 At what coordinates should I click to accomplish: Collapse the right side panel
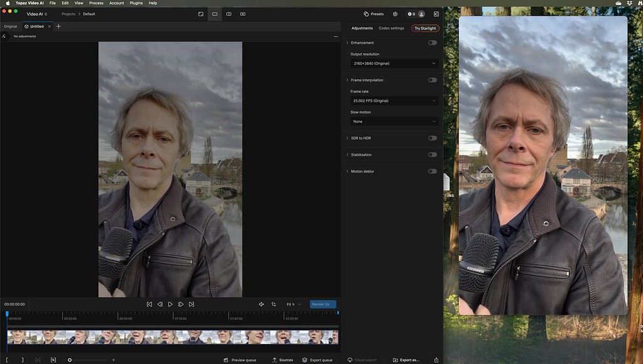[x=436, y=14]
